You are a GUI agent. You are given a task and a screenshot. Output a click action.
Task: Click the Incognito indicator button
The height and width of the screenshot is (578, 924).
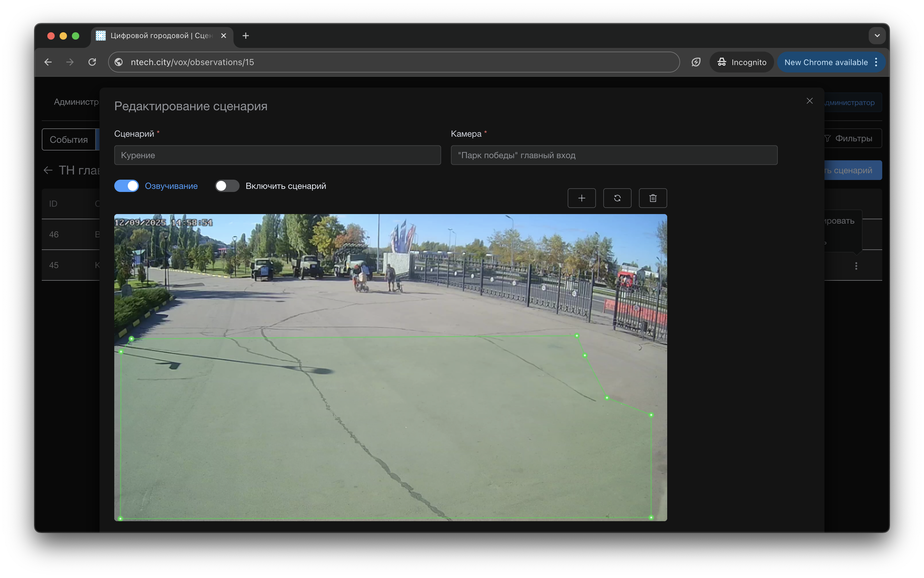(741, 62)
